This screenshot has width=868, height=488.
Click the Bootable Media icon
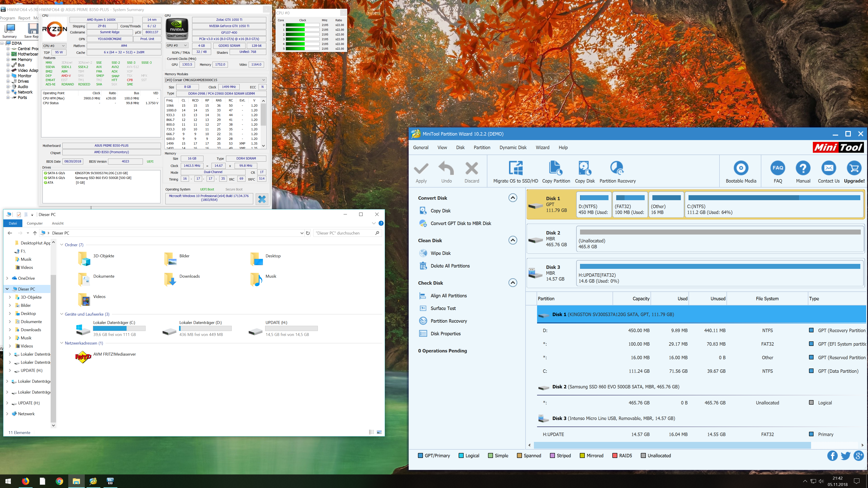click(741, 168)
